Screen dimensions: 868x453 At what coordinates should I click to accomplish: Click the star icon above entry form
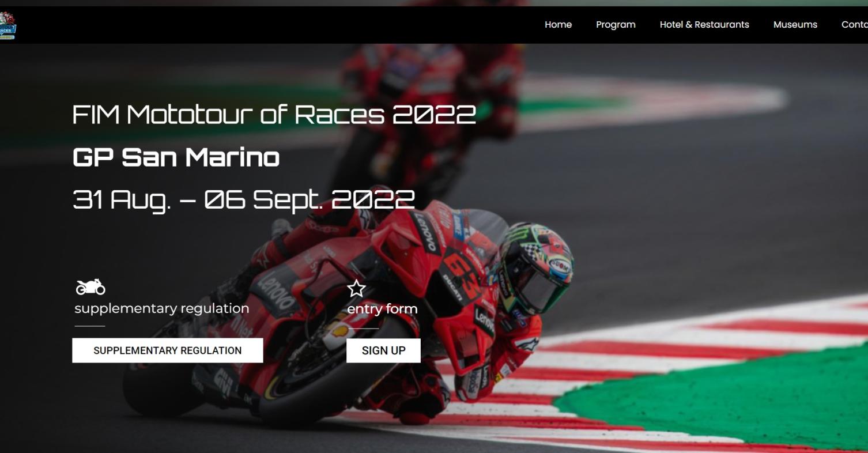(357, 289)
